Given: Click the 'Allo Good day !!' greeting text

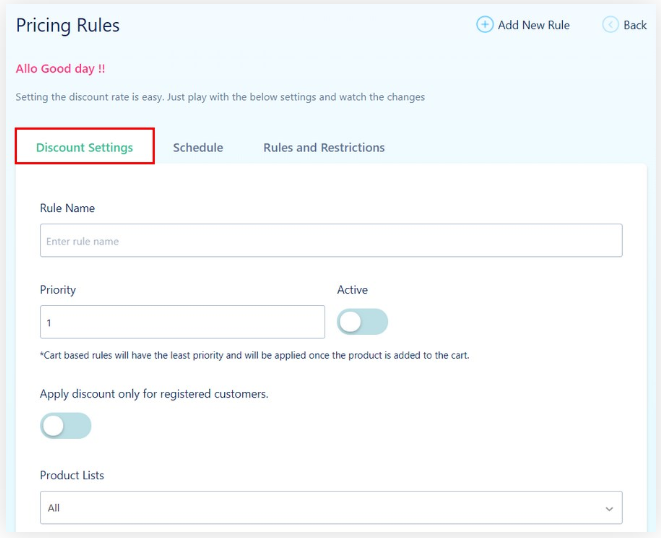Looking at the screenshot, I should tap(60, 69).
